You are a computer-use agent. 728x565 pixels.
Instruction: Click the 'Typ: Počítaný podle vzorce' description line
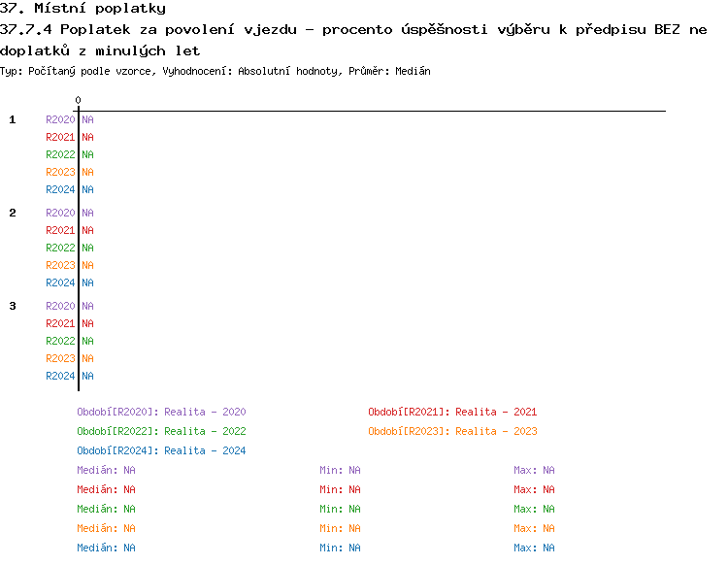(215, 72)
